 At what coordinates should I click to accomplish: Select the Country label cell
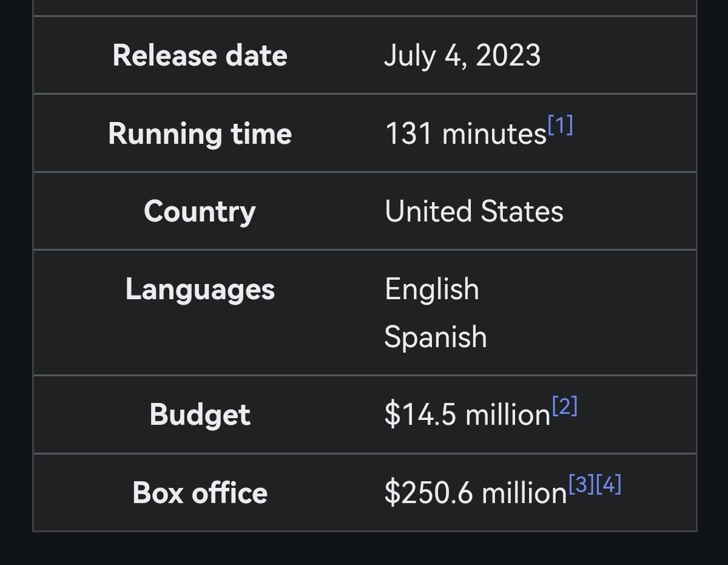tap(200, 211)
